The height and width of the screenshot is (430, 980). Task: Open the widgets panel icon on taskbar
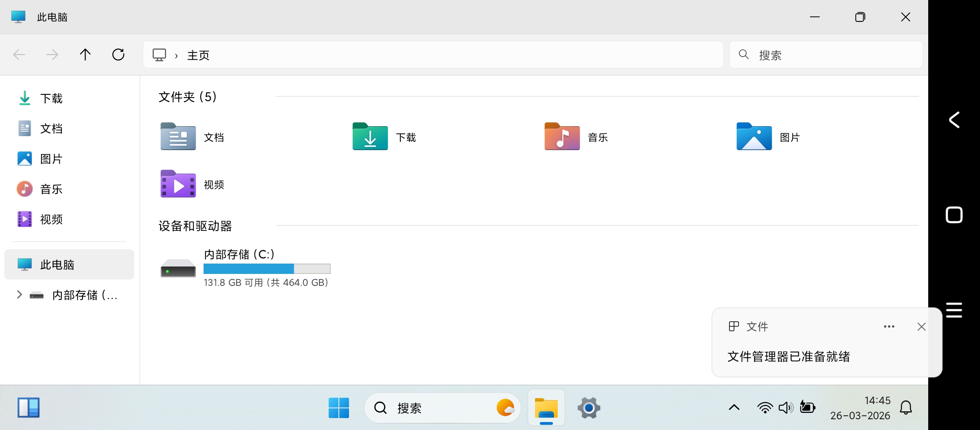click(x=29, y=408)
